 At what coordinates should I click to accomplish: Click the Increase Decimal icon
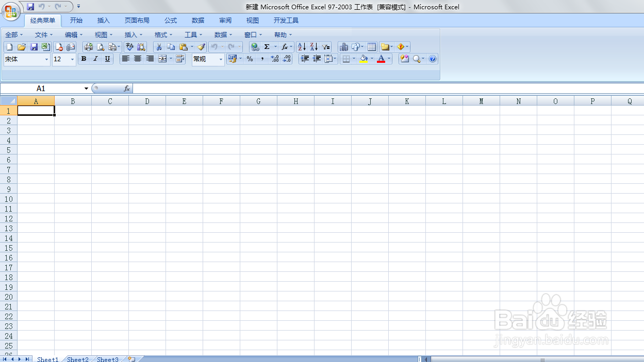[275, 59]
